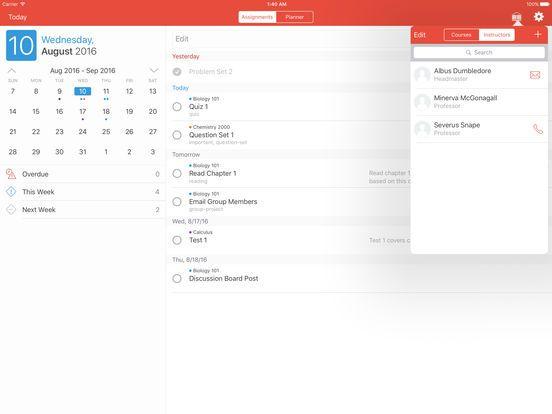The image size is (552, 414).
Task: Switch to the Planner tab
Action: (x=295, y=17)
